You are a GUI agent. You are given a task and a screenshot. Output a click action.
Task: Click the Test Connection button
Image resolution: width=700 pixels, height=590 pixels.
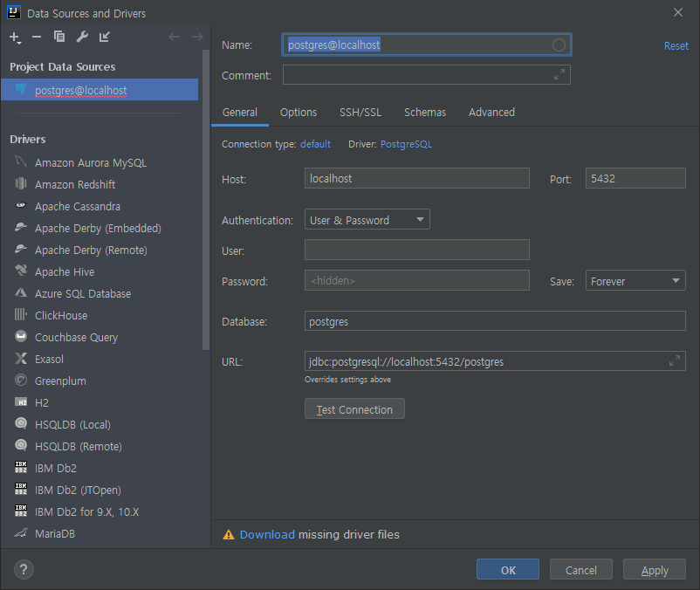pyautogui.click(x=354, y=408)
